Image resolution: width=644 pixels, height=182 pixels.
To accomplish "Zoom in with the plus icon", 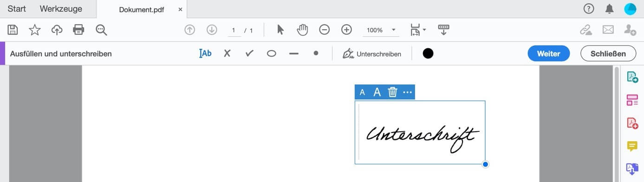I will [346, 30].
